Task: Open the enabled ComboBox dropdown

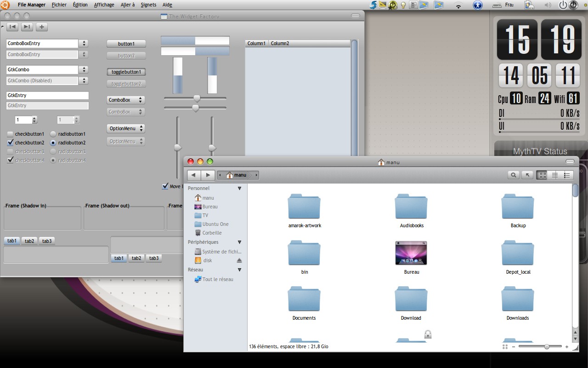Action: (x=126, y=100)
